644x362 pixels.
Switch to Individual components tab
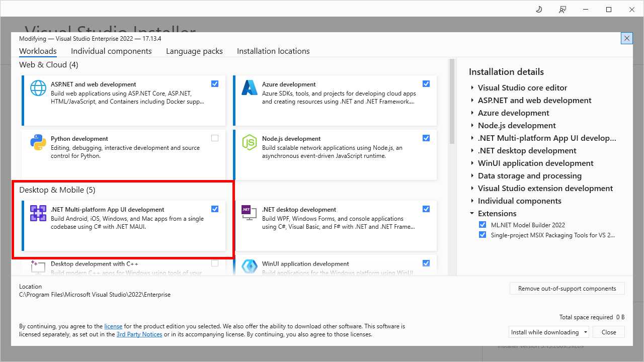click(111, 51)
